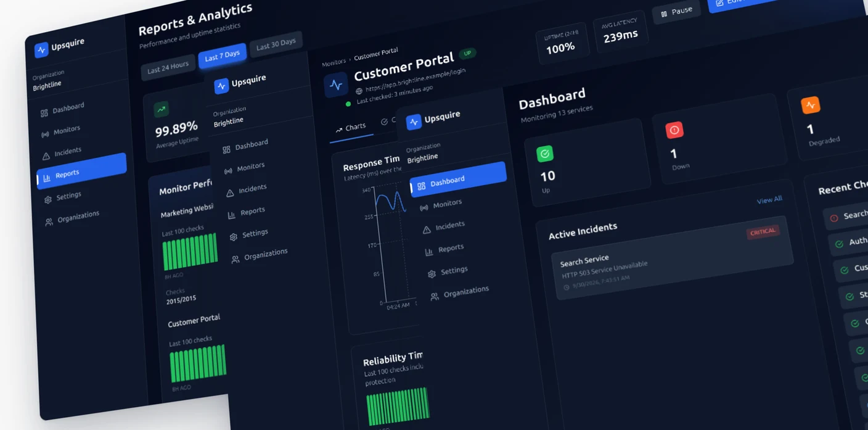Click HTTP 503 Service Unavailable text
This screenshot has width=868, height=430.
point(605,270)
